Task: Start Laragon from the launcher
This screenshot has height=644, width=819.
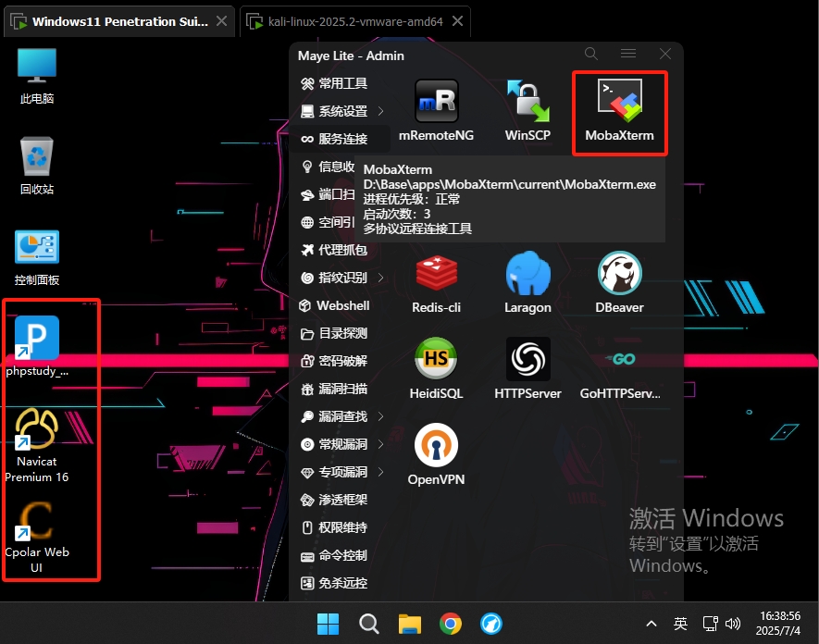Action: click(527, 283)
